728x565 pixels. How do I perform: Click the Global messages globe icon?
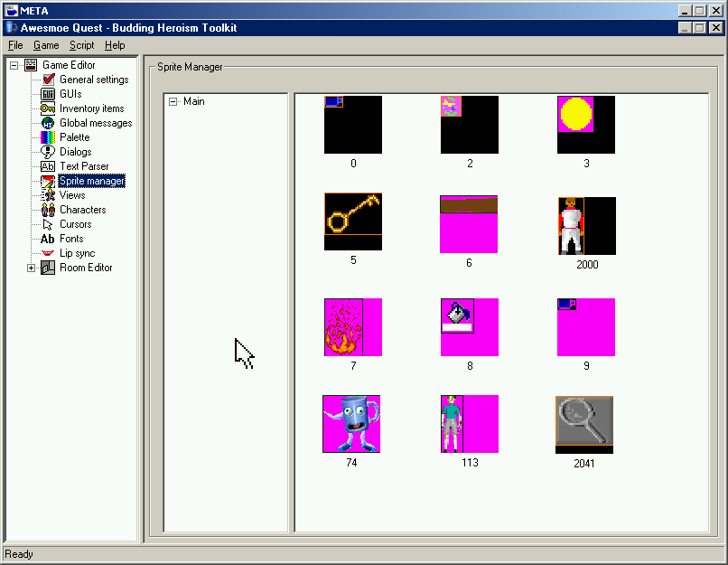(49, 123)
